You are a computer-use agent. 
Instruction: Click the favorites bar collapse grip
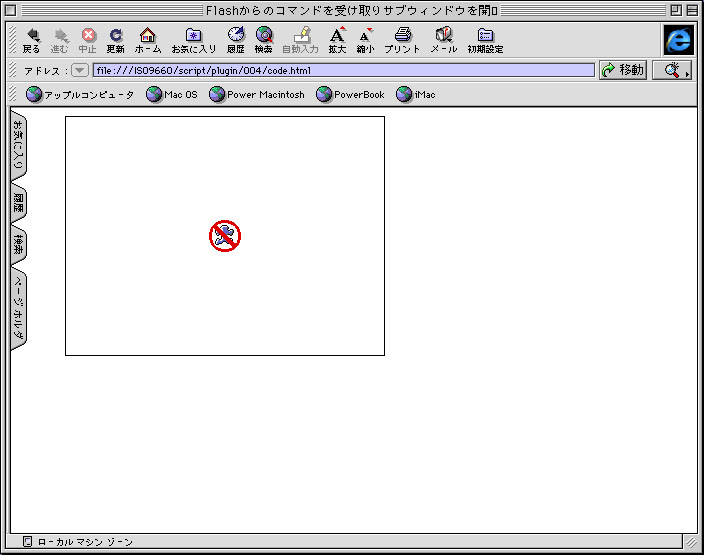point(13,94)
